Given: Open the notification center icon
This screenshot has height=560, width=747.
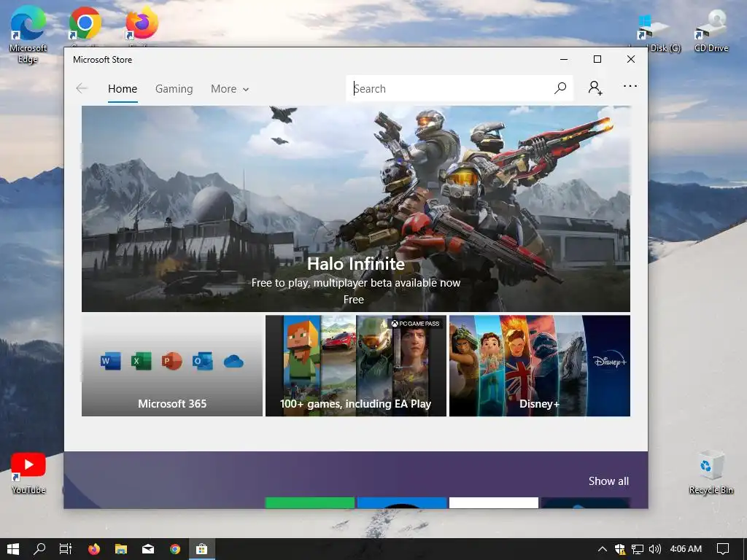Looking at the screenshot, I should pos(723,549).
